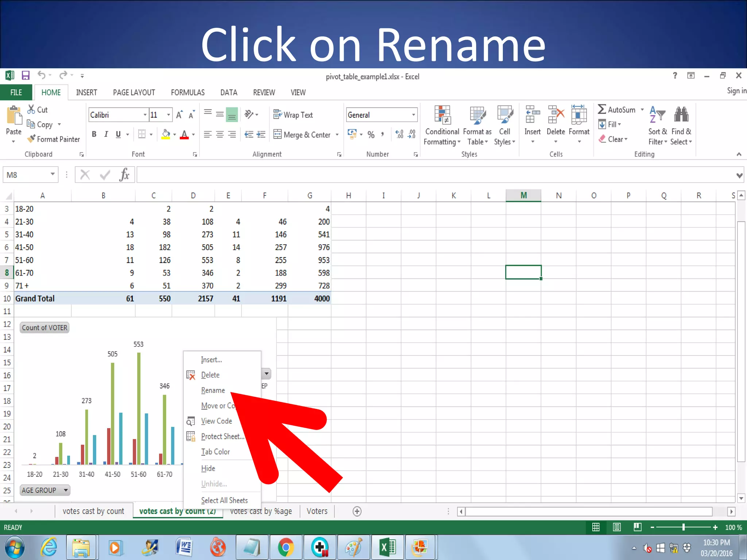The width and height of the screenshot is (747, 560).
Task: Open the Fill Color yellow swatch
Action: pos(166,135)
